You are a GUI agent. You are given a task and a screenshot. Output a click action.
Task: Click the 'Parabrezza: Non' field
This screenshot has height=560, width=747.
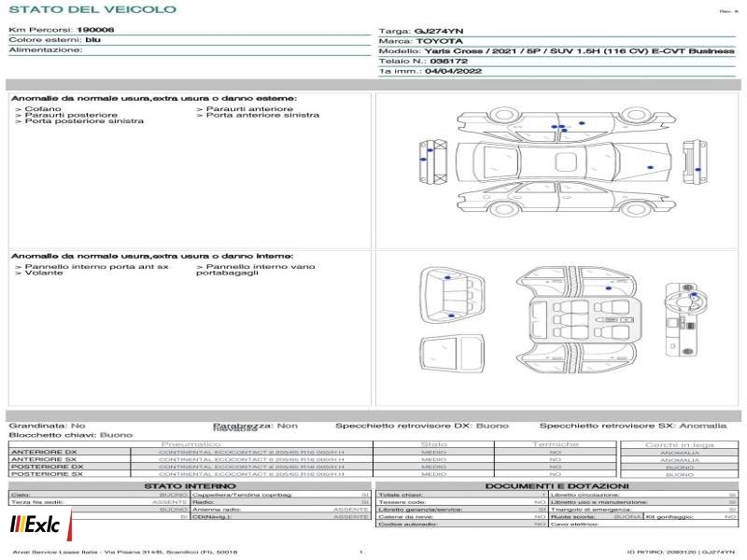(255, 426)
